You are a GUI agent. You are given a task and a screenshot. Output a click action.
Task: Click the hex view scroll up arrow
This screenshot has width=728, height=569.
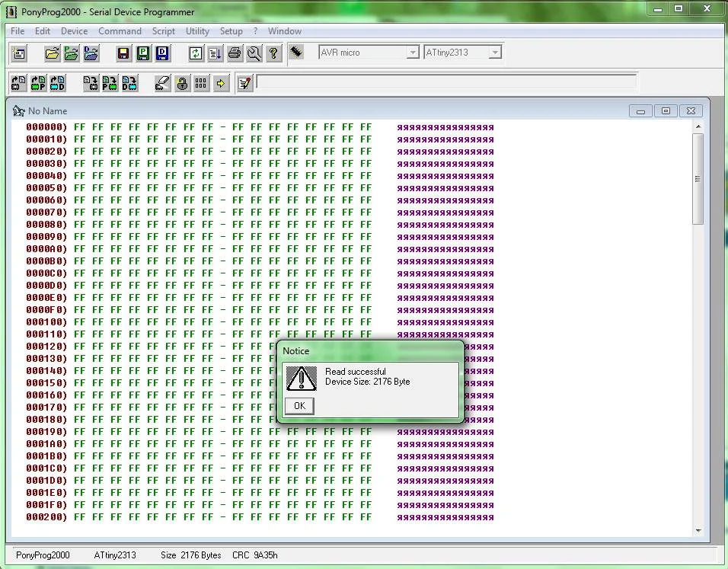[x=698, y=126]
